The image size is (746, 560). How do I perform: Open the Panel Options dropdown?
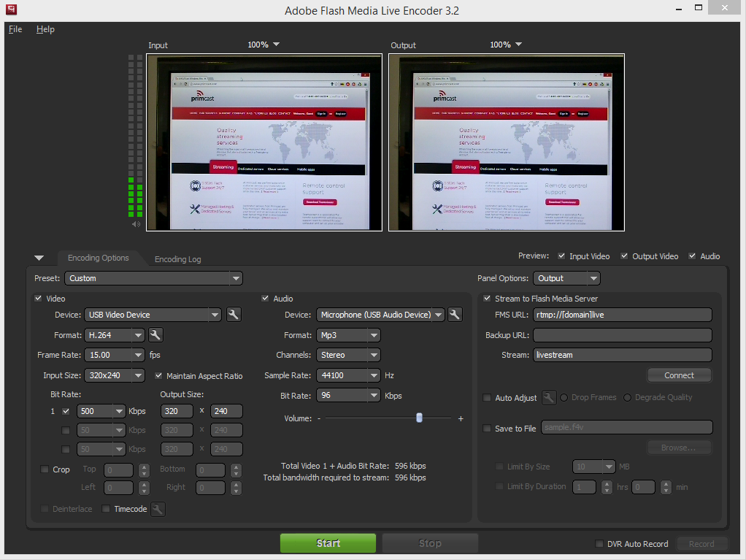click(566, 278)
